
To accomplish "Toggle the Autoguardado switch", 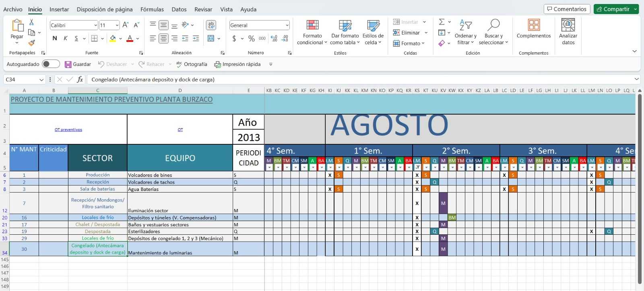I will [x=51, y=64].
